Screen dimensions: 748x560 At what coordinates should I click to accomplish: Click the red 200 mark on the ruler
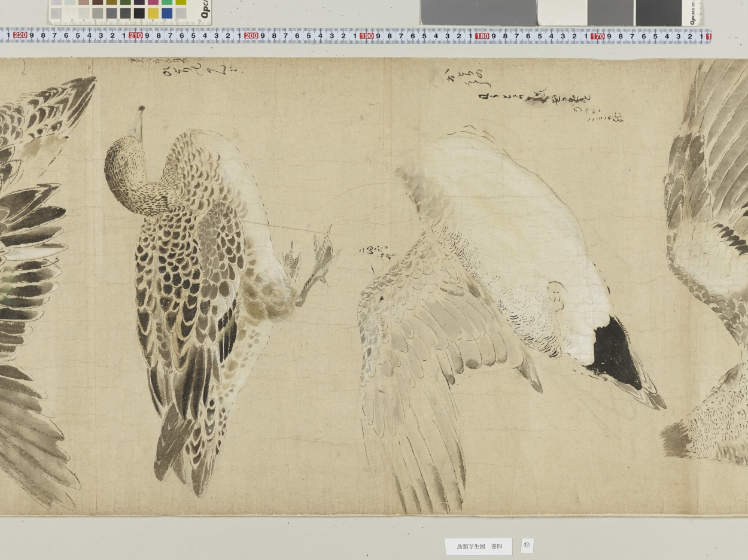[x=251, y=35]
